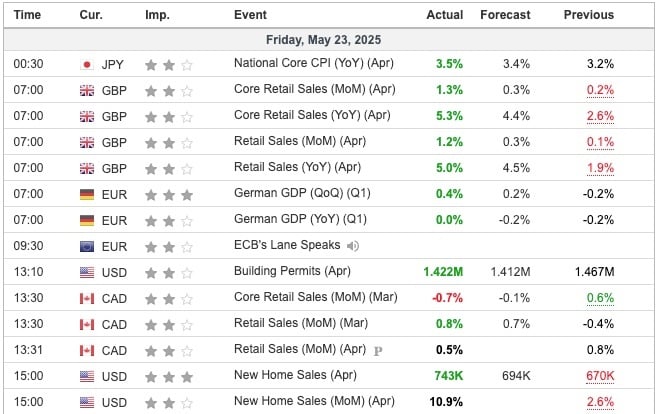Click the Imp. column header
This screenshot has height=414, width=656.
(157, 15)
